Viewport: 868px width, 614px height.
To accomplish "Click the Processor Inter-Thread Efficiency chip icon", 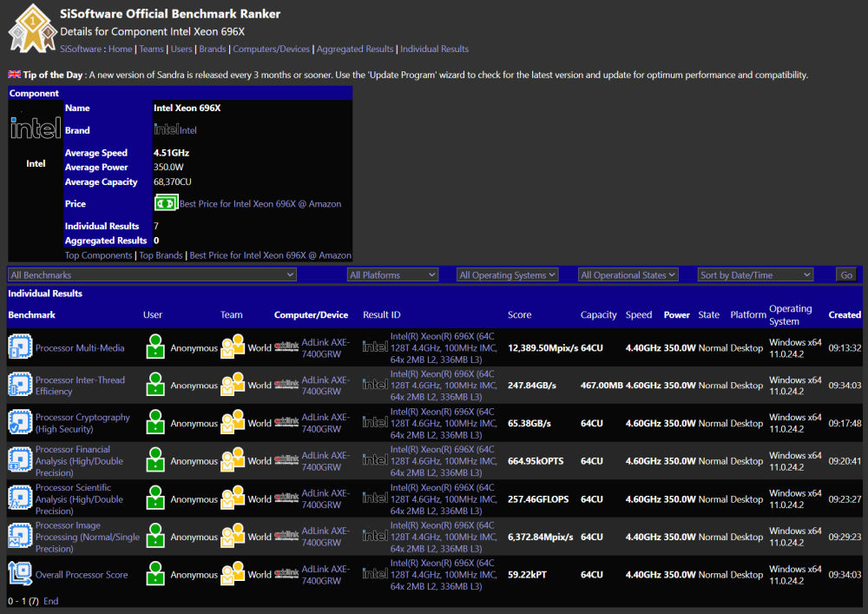I will [x=19, y=385].
